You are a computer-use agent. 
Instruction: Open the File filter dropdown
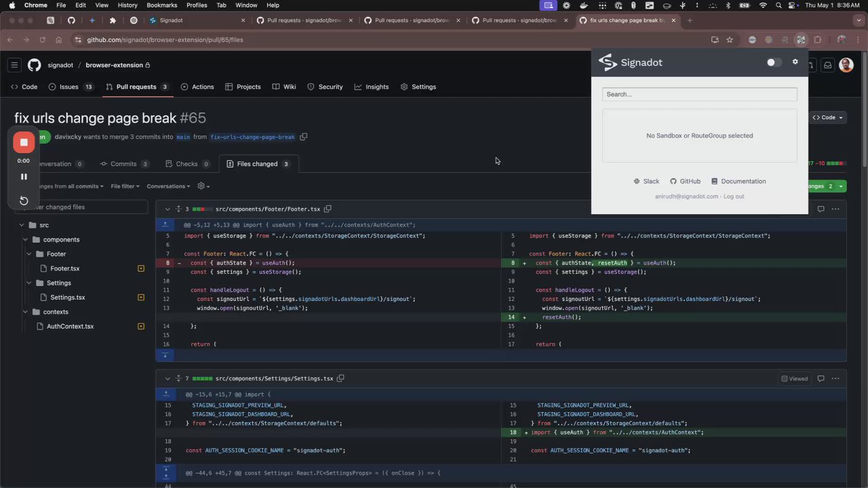[x=125, y=186]
